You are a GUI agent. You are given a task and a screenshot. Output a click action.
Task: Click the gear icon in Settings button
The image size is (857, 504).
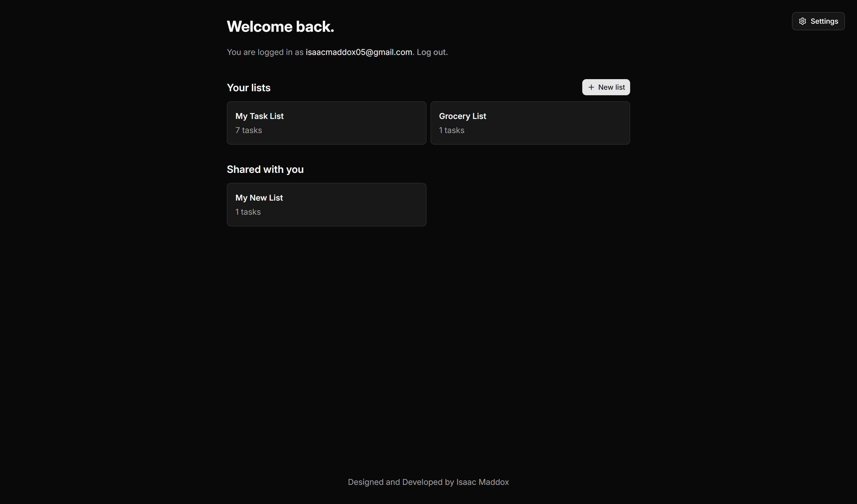(803, 21)
